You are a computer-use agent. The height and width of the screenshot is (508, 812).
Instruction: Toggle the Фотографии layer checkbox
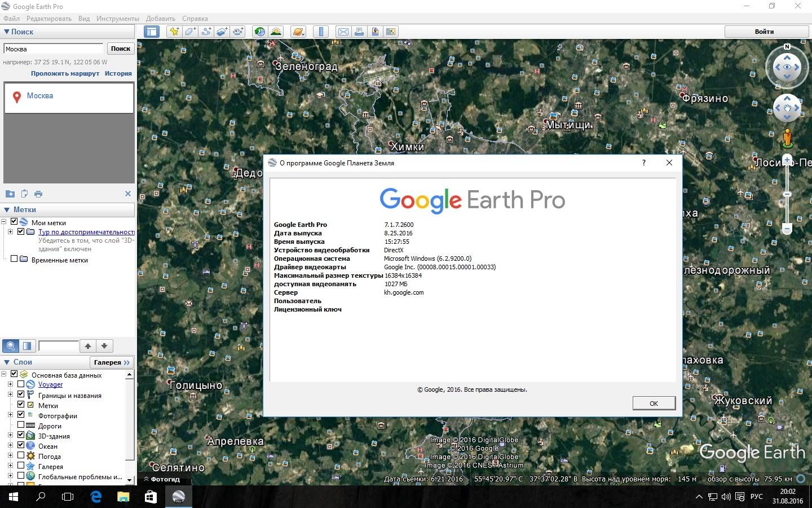coord(21,415)
